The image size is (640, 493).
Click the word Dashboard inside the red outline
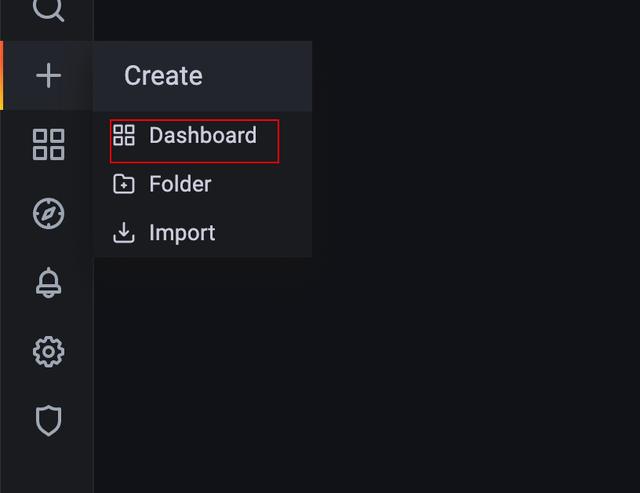203,135
